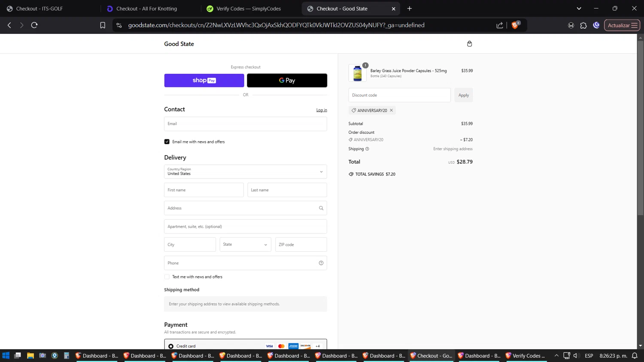
Task: Bookmark this page with the bookmark icon
Action: [x=103, y=25]
